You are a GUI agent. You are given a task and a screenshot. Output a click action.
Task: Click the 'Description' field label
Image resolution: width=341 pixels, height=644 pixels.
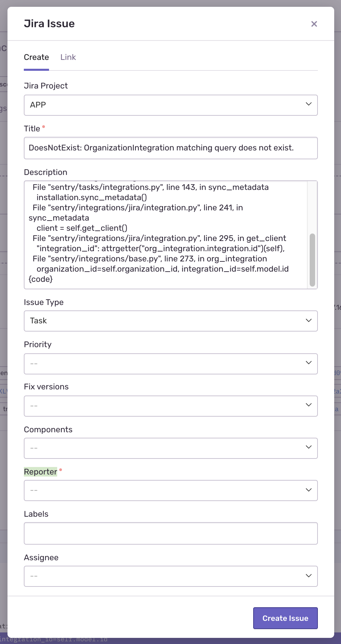tap(46, 172)
